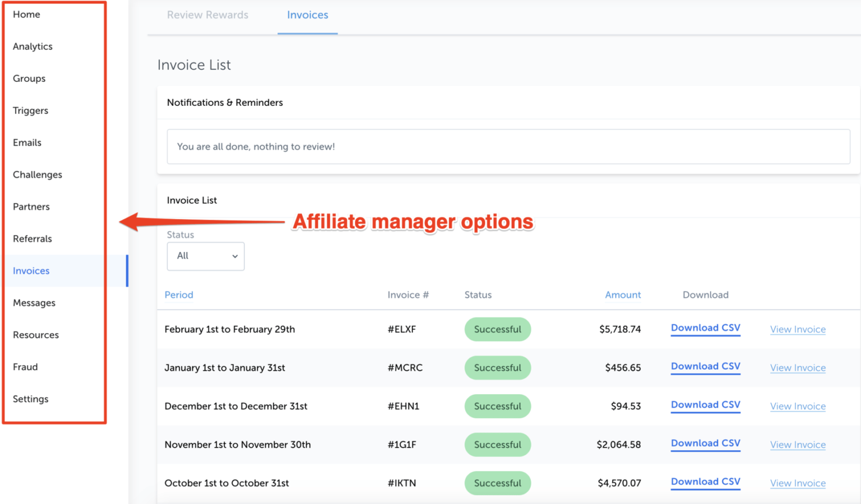Open the Referrals section
Image resolution: width=861 pixels, height=504 pixels.
tap(32, 239)
